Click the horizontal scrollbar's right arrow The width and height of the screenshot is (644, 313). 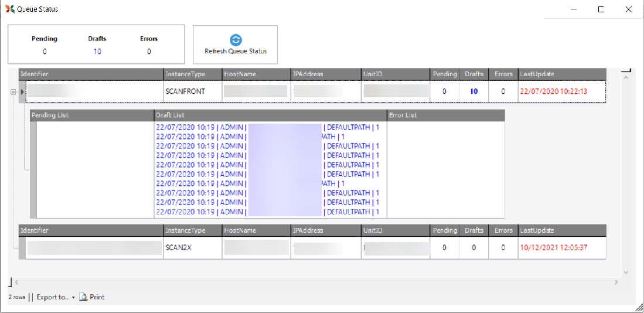(616, 283)
